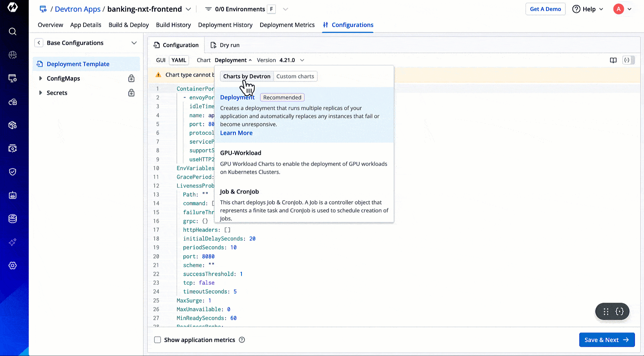The width and height of the screenshot is (644, 356).
Task: Open the Base Configurations dropdown chevron
Action: [x=134, y=43]
